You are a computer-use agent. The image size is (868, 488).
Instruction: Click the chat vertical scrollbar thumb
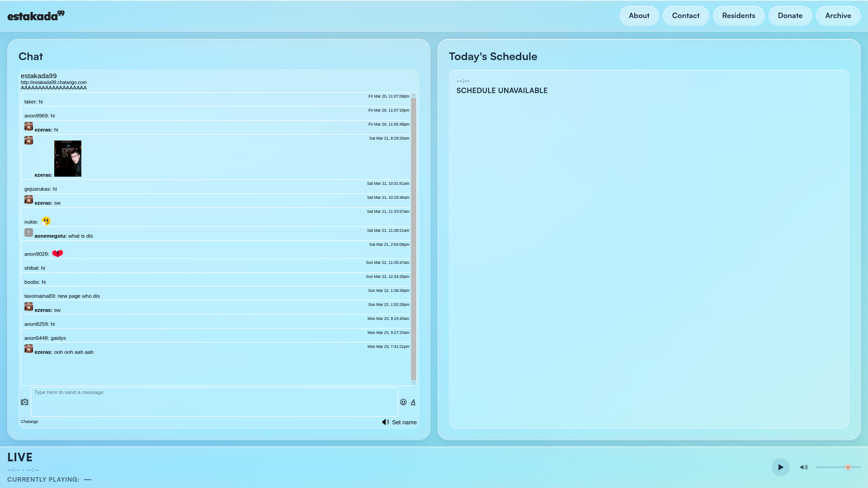(x=413, y=239)
